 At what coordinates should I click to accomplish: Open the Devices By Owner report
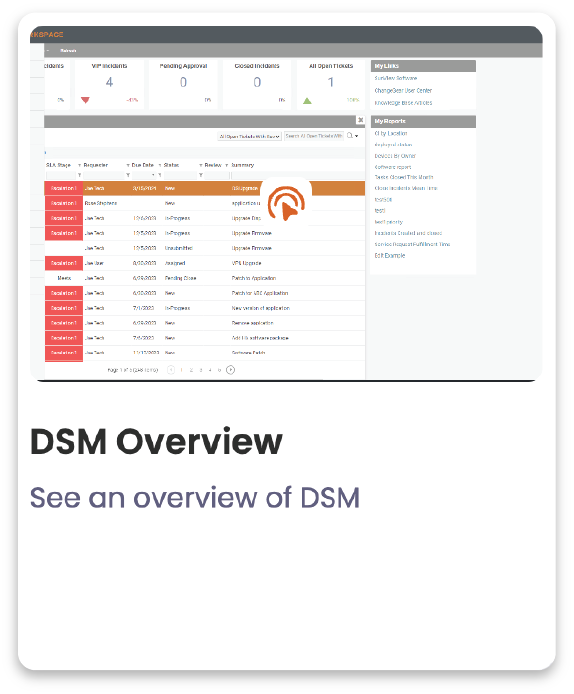click(395, 156)
